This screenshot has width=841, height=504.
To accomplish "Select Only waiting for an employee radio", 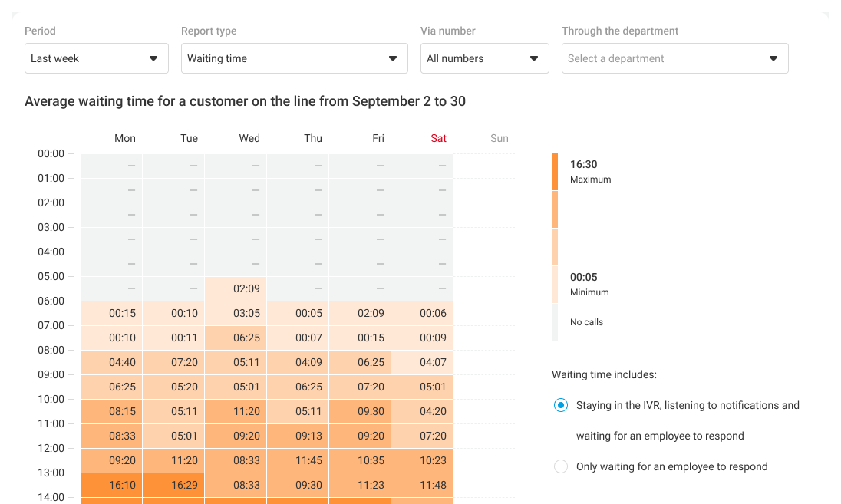I will [x=561, y=466].
